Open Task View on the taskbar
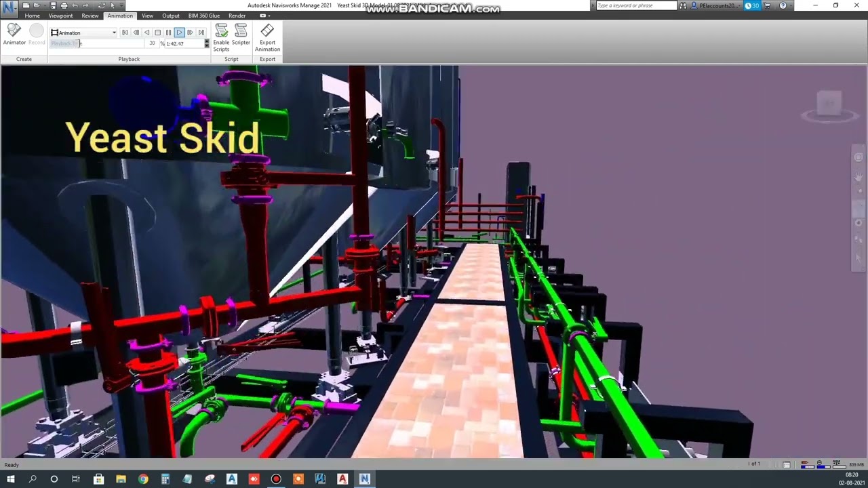 [x=76, y=479]
